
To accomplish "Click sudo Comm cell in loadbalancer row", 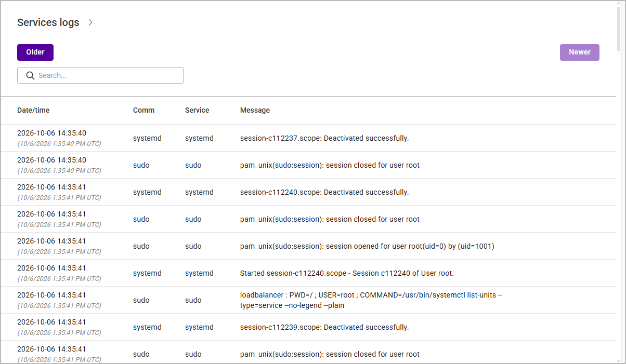I will tap(141, 300).
